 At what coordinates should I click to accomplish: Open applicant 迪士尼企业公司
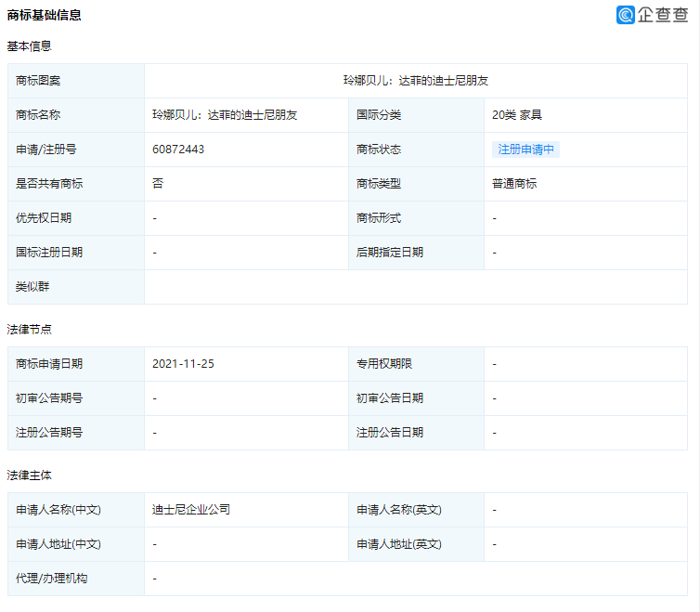pos(191,510)
